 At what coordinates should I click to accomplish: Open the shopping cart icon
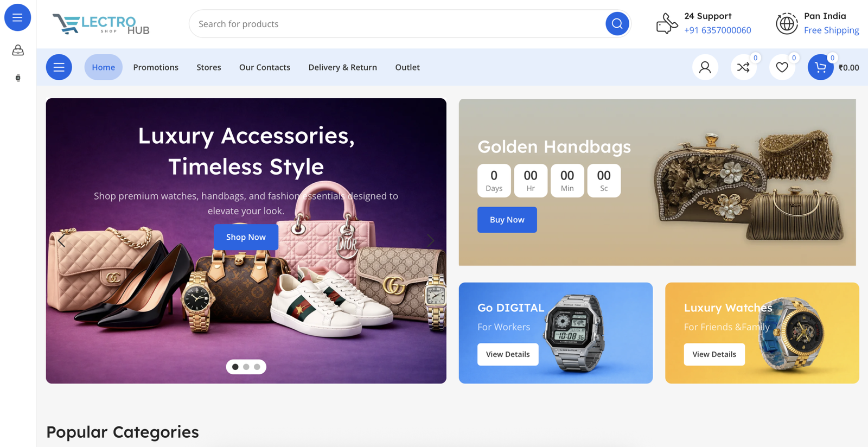coord(820,67)
